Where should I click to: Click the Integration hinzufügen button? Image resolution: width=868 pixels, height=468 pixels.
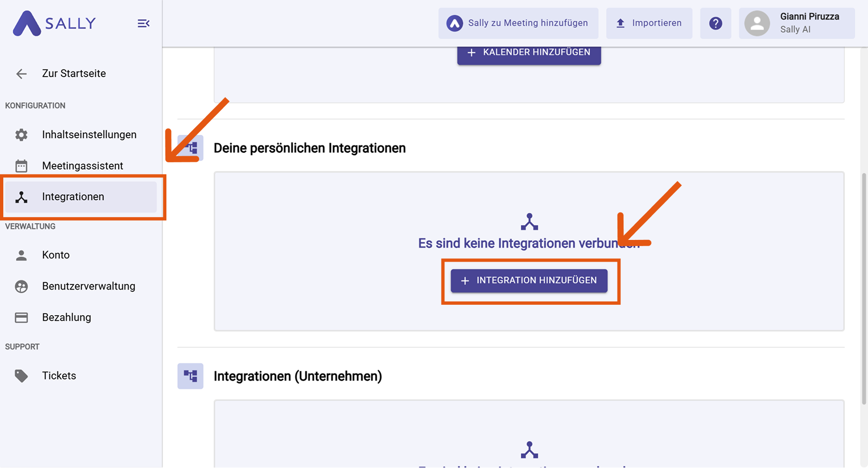[529, 281]
